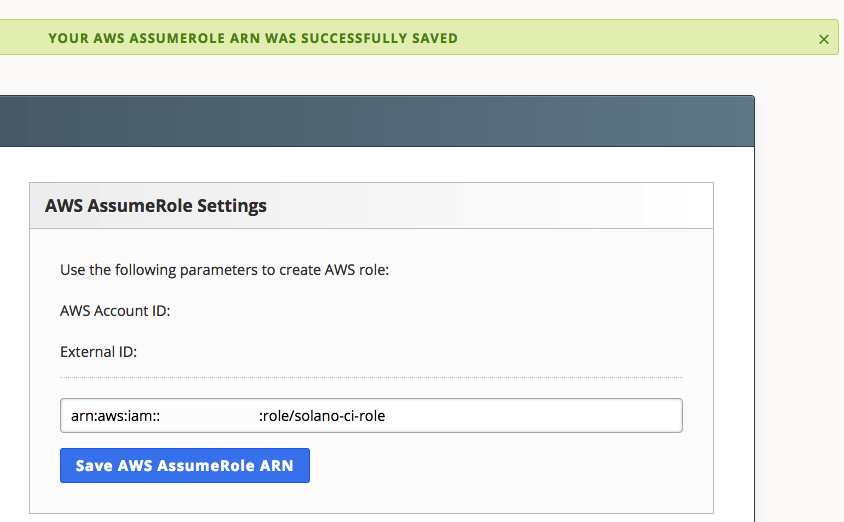Screen dimensions: 844x522
Task: Dismiss the success notification with the X
Action: (x=824, y=39)
